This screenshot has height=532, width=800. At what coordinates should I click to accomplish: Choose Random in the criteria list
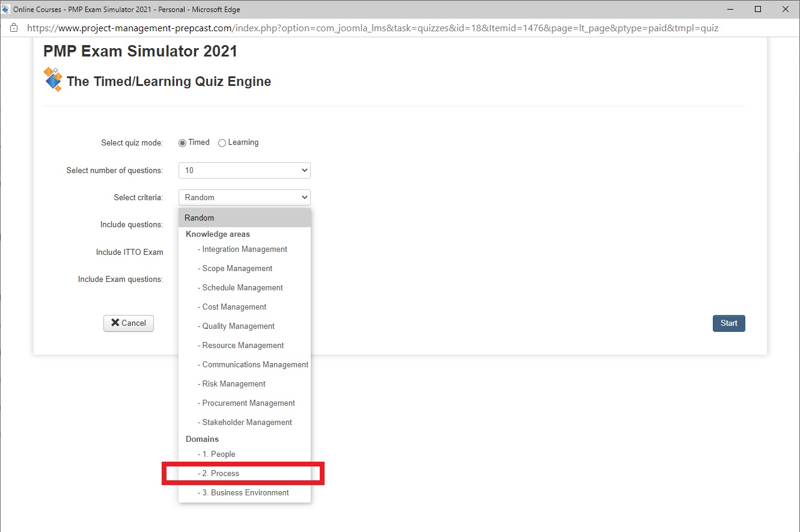(x=245, y=218)
